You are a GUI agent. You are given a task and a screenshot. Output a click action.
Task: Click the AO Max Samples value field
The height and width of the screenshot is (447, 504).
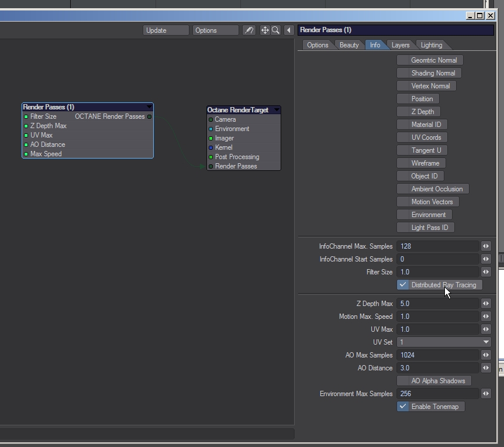coord(438,355)
